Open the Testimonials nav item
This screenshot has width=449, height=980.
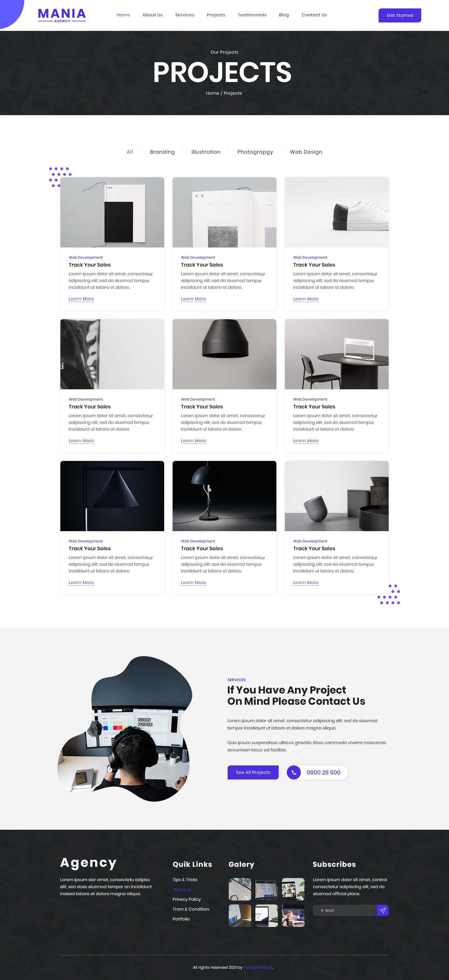(x=252, y=15)
